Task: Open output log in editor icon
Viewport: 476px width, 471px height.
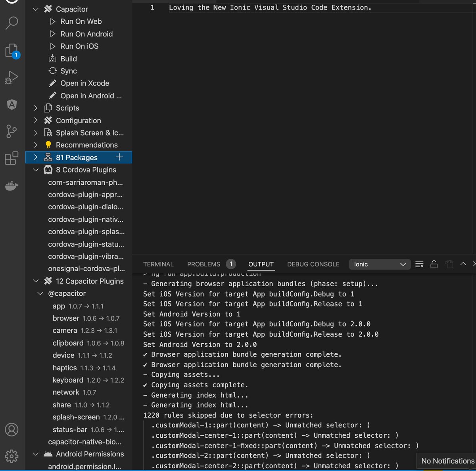Action: coord(449,264)
